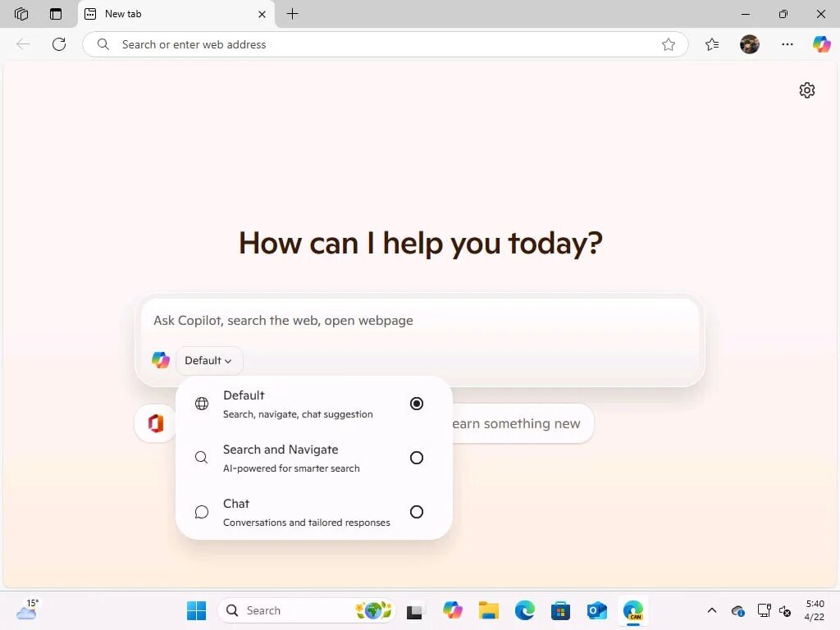The height and width of the screenshot is (630, 840).
Task: Open the Workspaces icon in title bar
Action: tap(21, 14)
